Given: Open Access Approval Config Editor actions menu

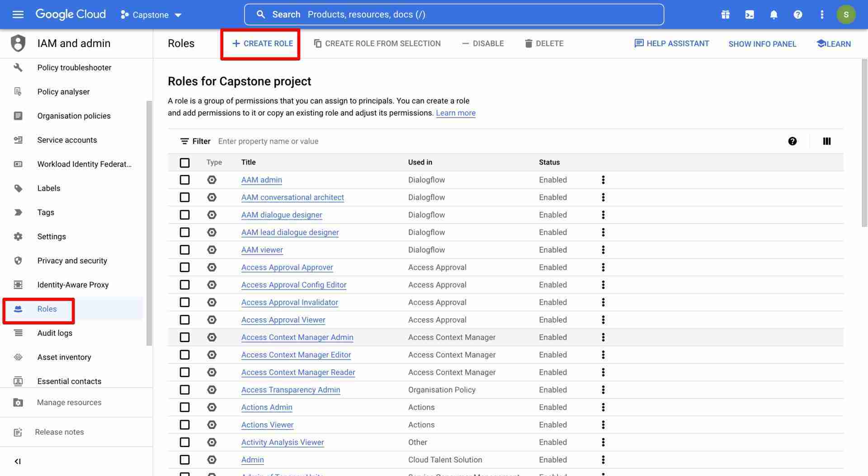Looking at the screenshot, I should click(x=603, y=285).
